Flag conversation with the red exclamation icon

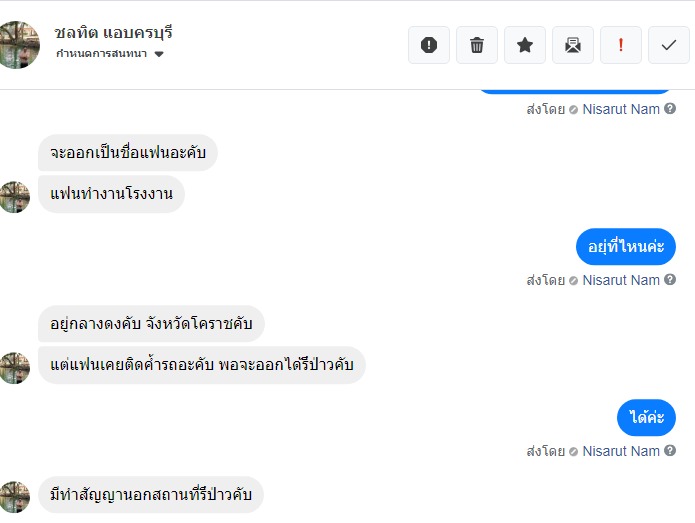(621, 45)
